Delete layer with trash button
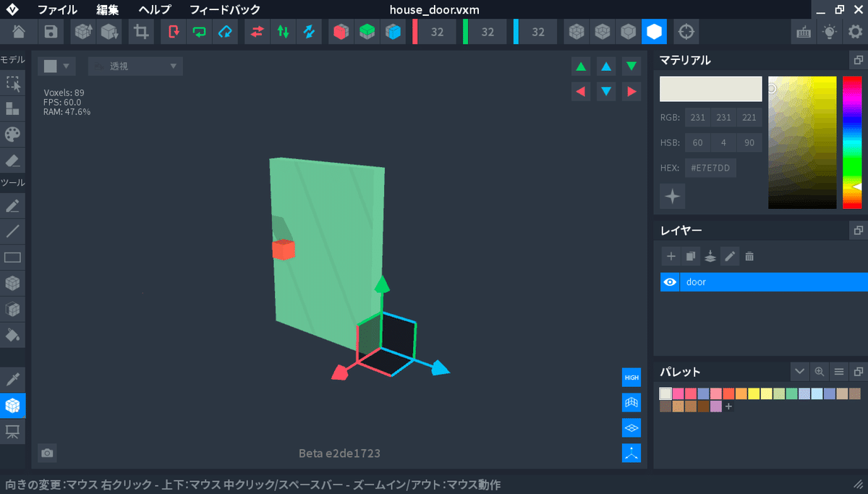Screen dimensions: 868x494 point(749,256)
